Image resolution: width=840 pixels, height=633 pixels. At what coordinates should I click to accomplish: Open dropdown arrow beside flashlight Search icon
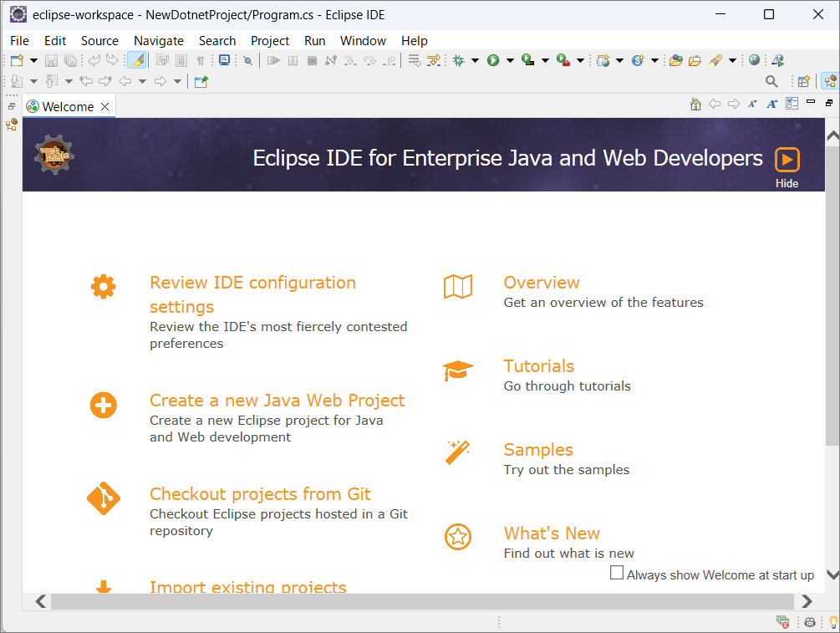pos(732,60)
